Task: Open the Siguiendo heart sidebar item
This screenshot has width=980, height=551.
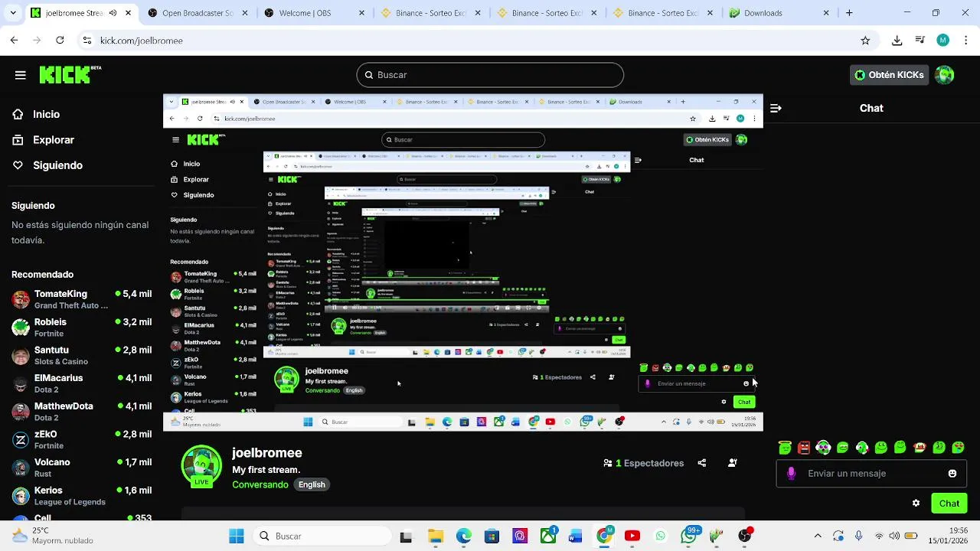Action: point(57,165)
